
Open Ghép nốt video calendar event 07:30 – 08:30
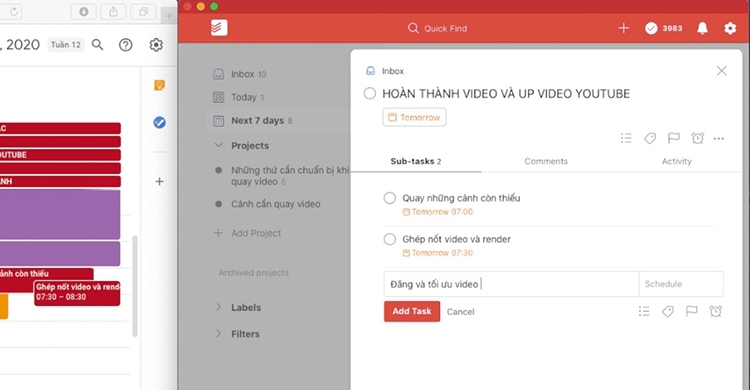pyautogui.click(x=77, y=292)
